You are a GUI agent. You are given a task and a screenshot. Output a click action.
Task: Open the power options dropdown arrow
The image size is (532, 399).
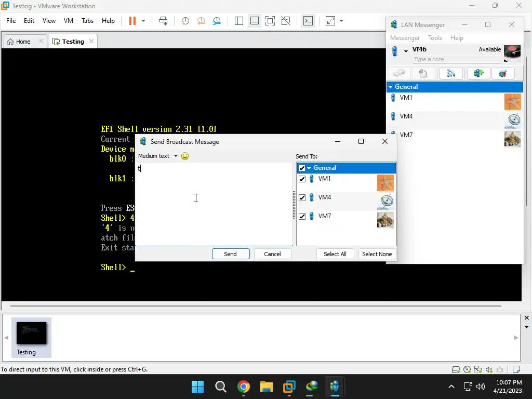[x=143, y=21]
